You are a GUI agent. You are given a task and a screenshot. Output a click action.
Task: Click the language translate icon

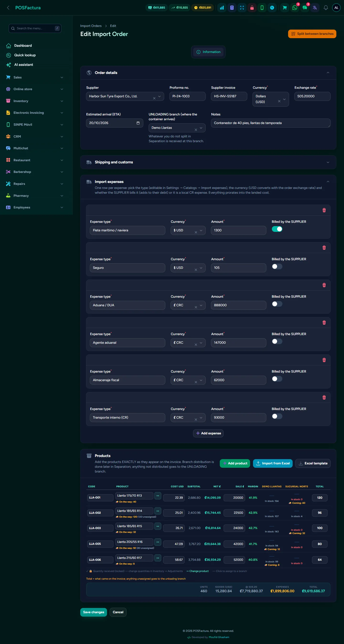315,8
